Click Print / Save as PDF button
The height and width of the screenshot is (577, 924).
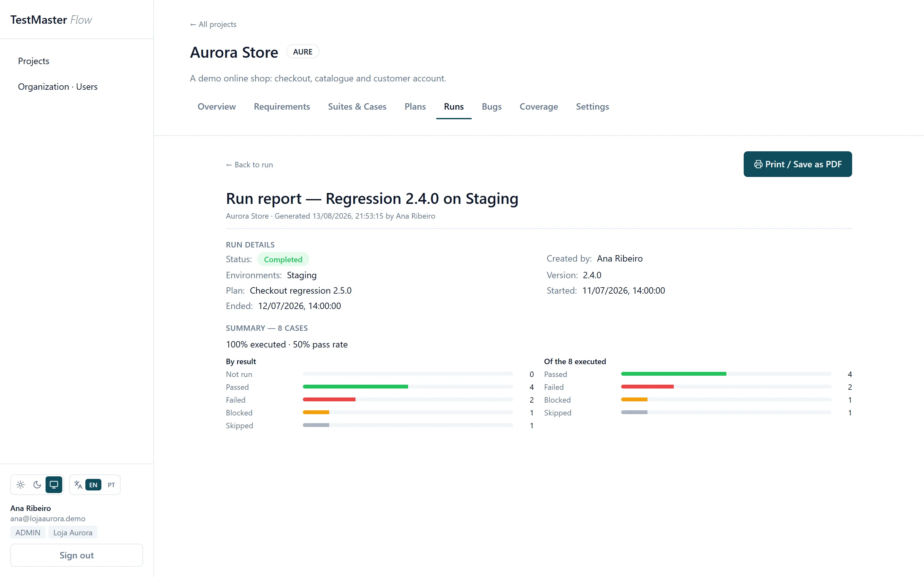point(797,164)
